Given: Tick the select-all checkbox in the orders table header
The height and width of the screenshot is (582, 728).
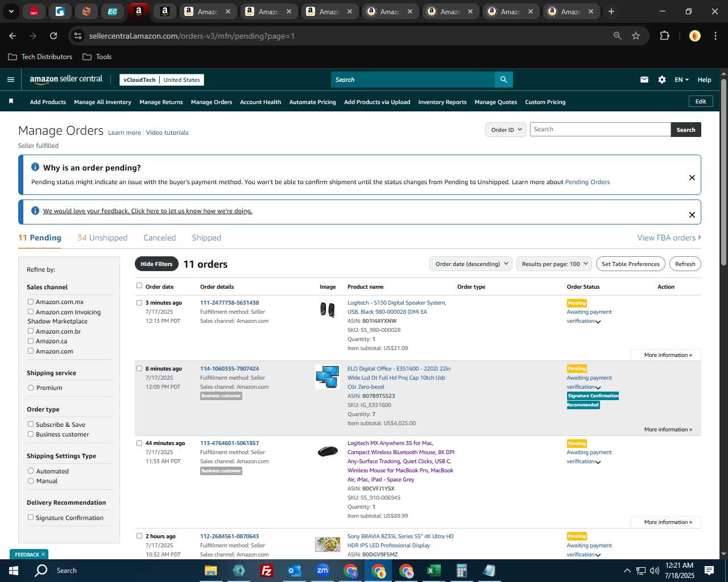Looking at the screenshot, I should pos(139,286).
